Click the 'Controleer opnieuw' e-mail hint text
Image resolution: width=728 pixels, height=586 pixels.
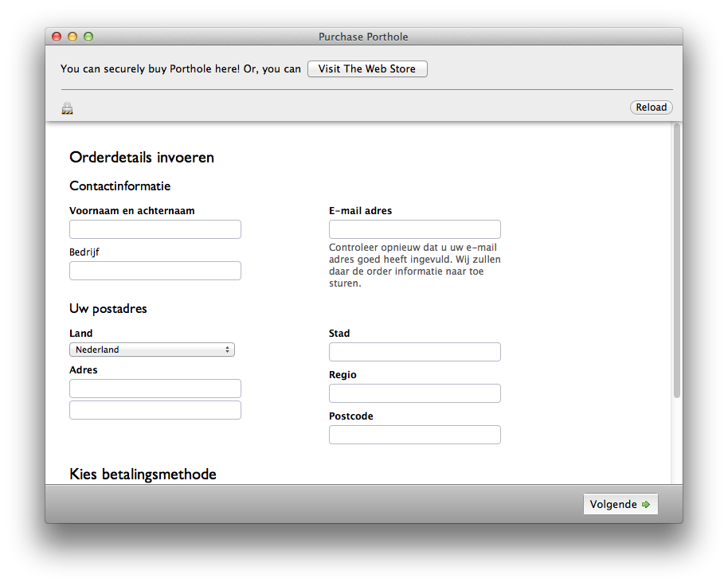[x=415, y=265]
